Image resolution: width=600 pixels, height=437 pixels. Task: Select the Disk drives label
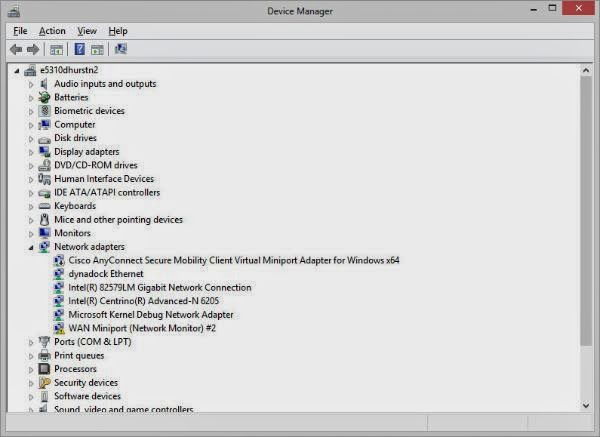75,138
